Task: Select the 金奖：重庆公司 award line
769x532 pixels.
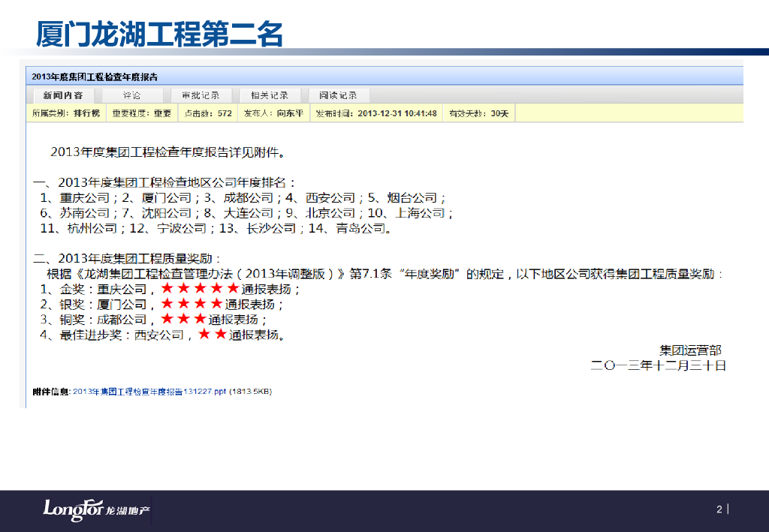Action: click(170, 289)
